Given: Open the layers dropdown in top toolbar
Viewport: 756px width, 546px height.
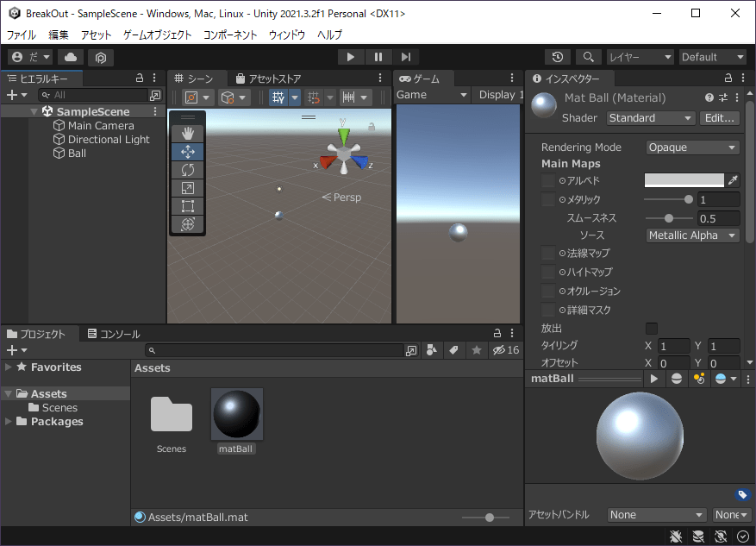Looking at the screenshot, I should (x=640, y=58).
